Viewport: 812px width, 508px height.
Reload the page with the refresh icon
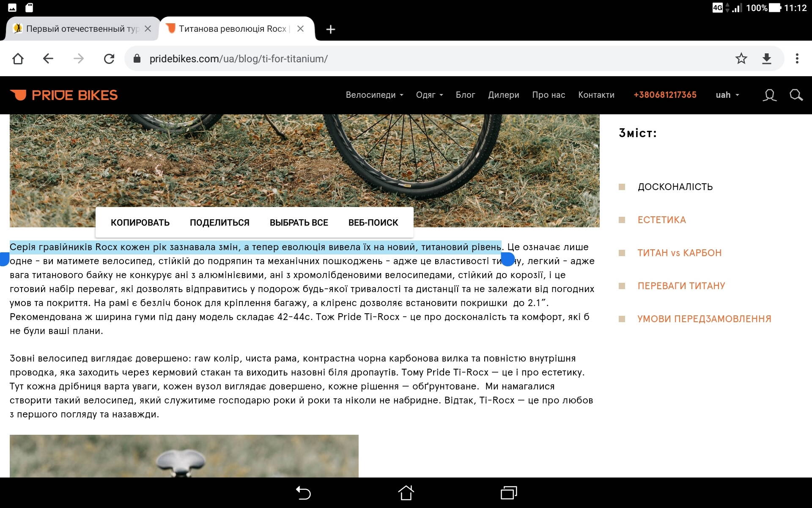pos(109,58)
